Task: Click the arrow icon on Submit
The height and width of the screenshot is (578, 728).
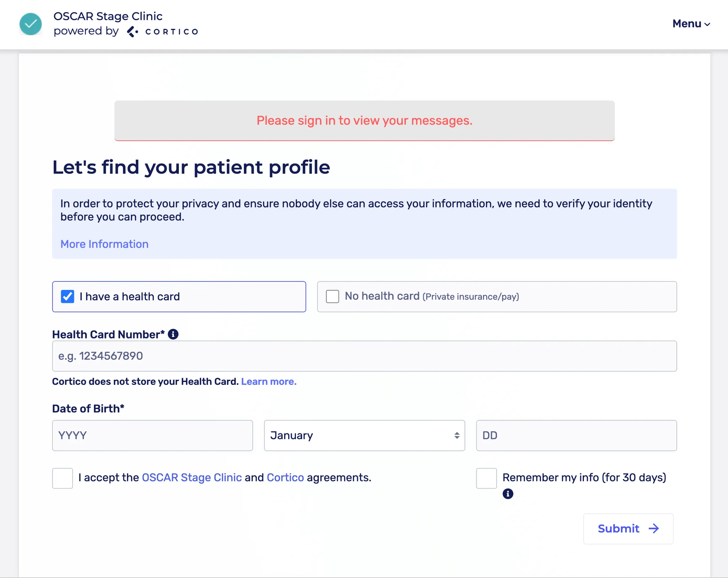Action: click(x=654, y=529)
